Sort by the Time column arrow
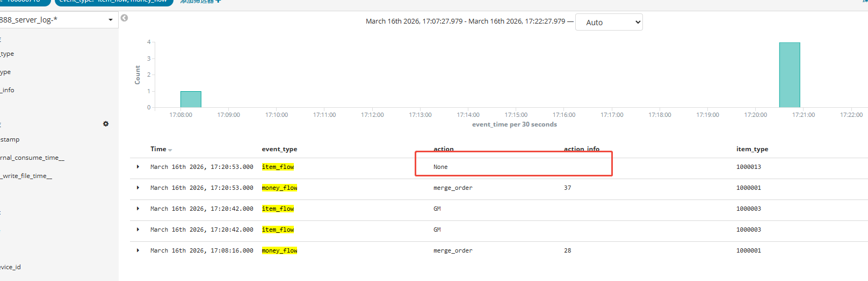 (170, 150)
